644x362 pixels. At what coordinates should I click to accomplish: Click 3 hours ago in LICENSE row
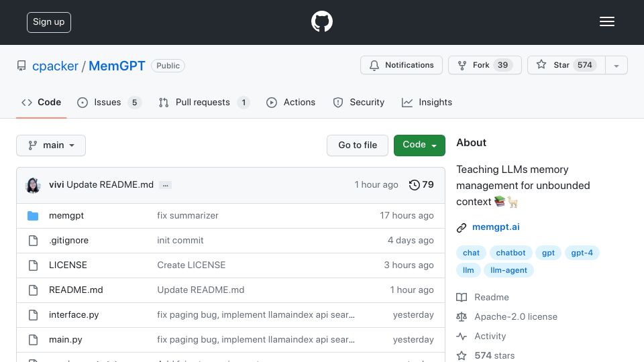pyautogui.click(x=409, y=265)
